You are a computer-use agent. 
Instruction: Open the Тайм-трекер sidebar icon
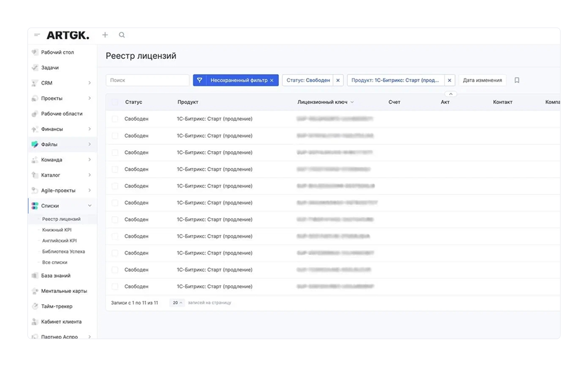pos(35,306)
